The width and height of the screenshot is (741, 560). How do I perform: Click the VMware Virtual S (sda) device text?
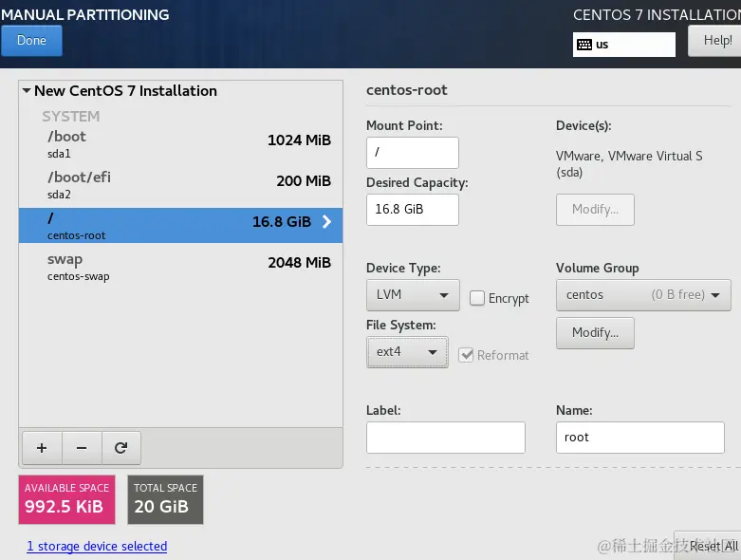point(629,164)
